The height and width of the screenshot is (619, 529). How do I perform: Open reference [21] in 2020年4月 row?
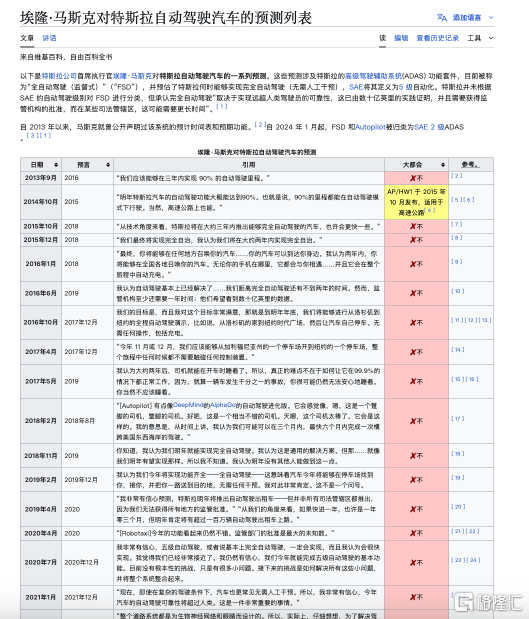tap(458, 531)
